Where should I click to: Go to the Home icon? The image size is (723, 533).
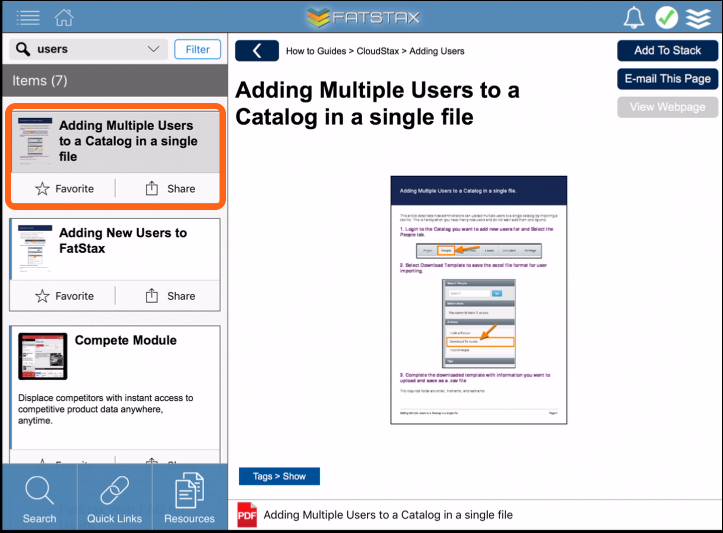(64, 18)
